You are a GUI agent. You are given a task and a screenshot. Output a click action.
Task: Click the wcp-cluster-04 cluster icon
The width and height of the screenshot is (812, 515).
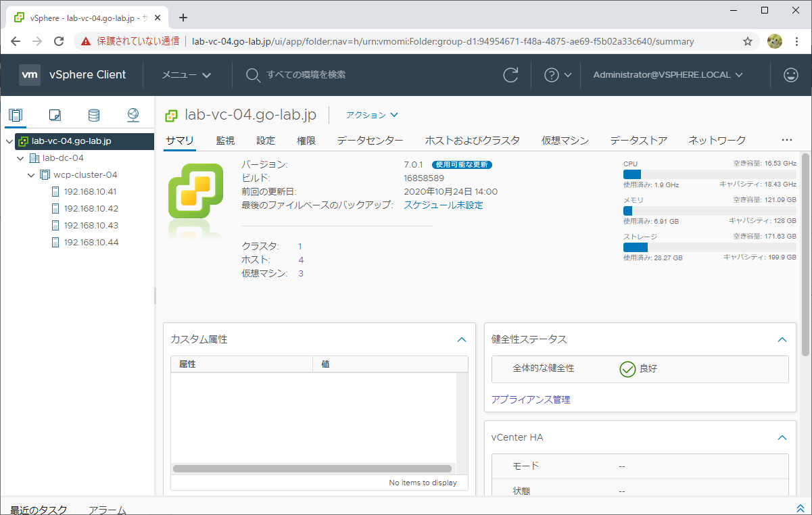(x=45, y=175)
